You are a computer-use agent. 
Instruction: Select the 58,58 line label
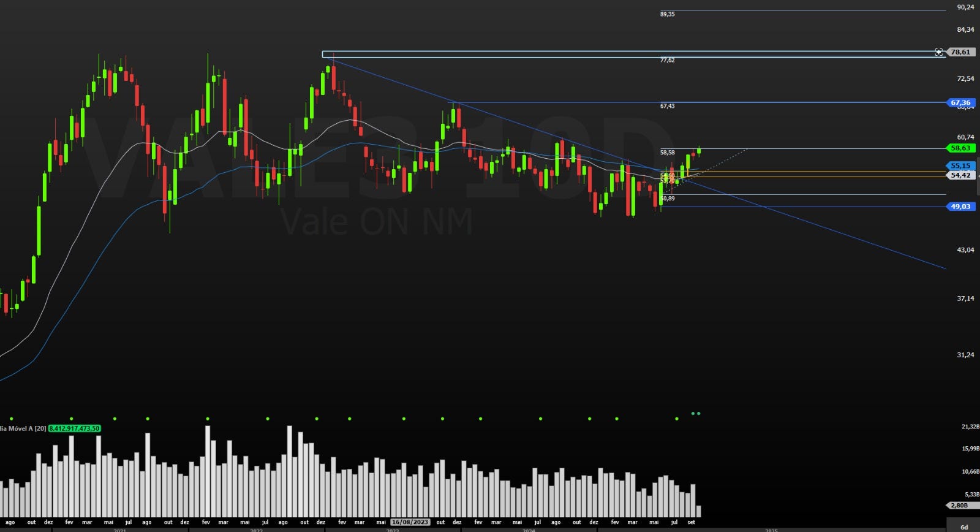coord(668,153)
